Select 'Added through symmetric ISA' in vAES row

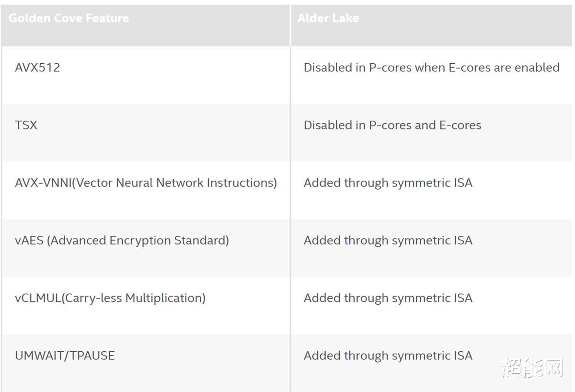(x=388, y=241)
